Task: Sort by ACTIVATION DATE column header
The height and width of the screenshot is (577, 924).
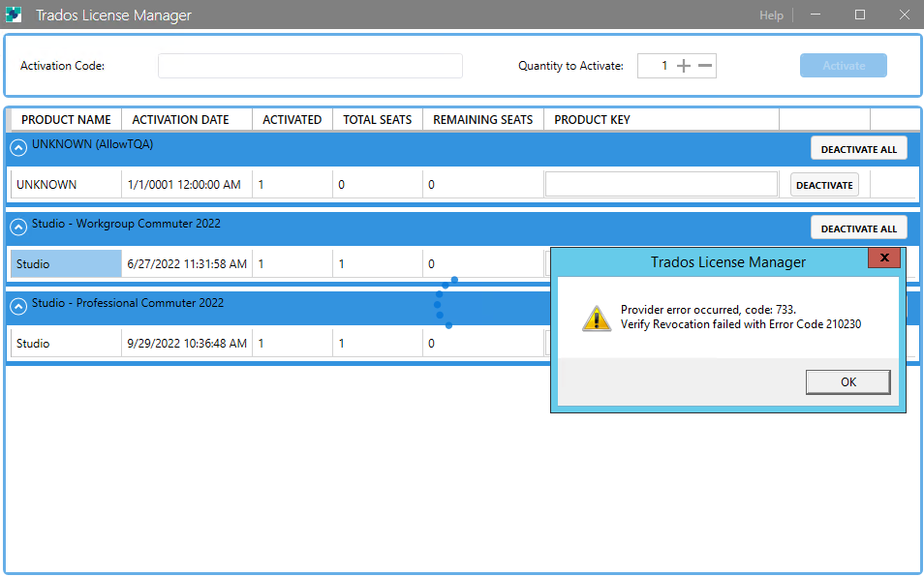Action: tap(187, 119)
